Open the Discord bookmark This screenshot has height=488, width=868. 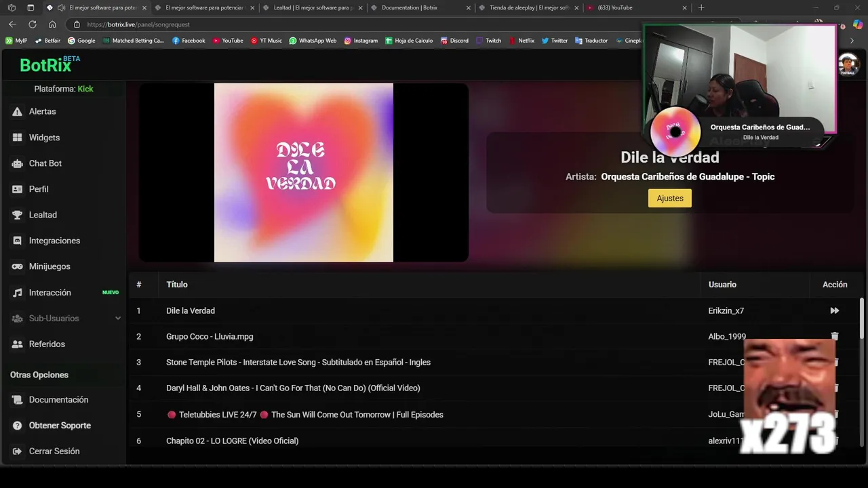454,41
